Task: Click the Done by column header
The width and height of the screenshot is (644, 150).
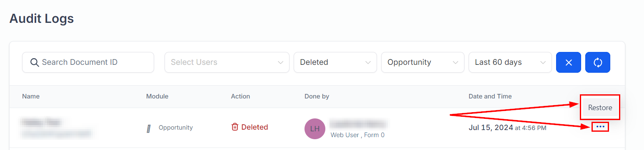Action: click(317, 96)
